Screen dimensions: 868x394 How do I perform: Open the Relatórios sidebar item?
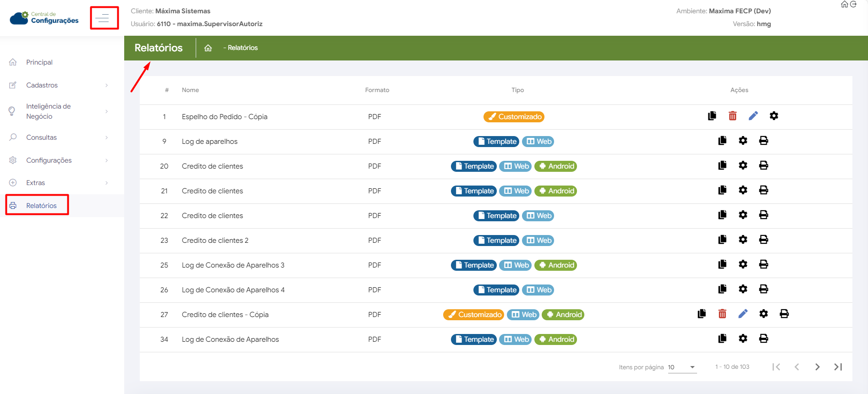(x=41, y=206)
